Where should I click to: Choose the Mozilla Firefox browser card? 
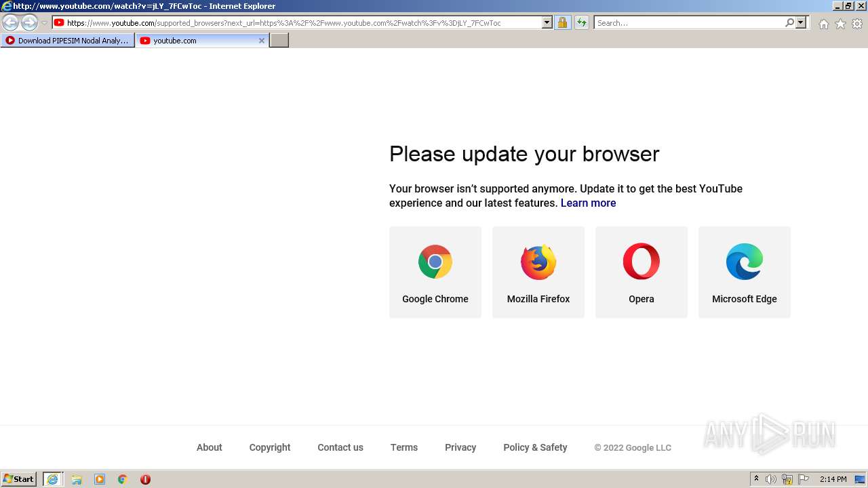pyautogui.click(x=538, y=272)
